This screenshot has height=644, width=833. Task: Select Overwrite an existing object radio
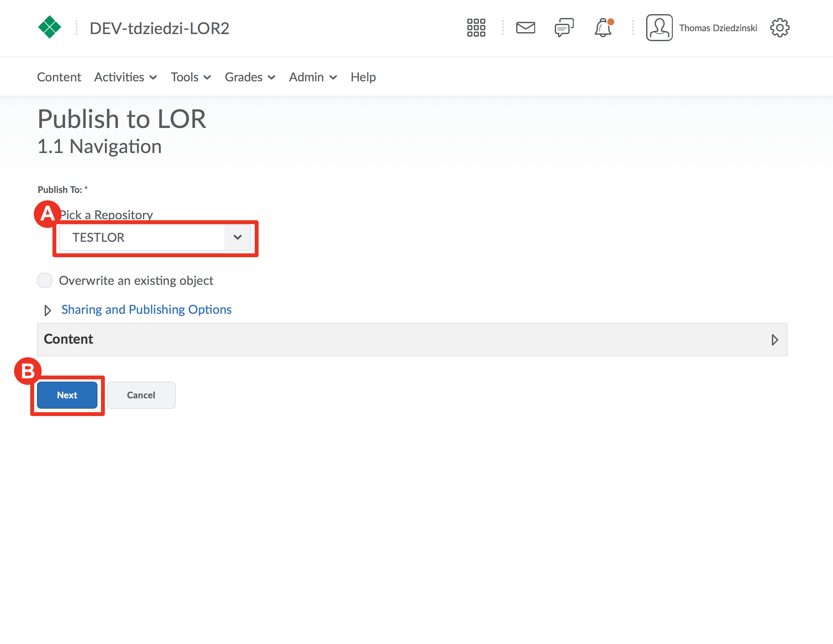[45, 281]
